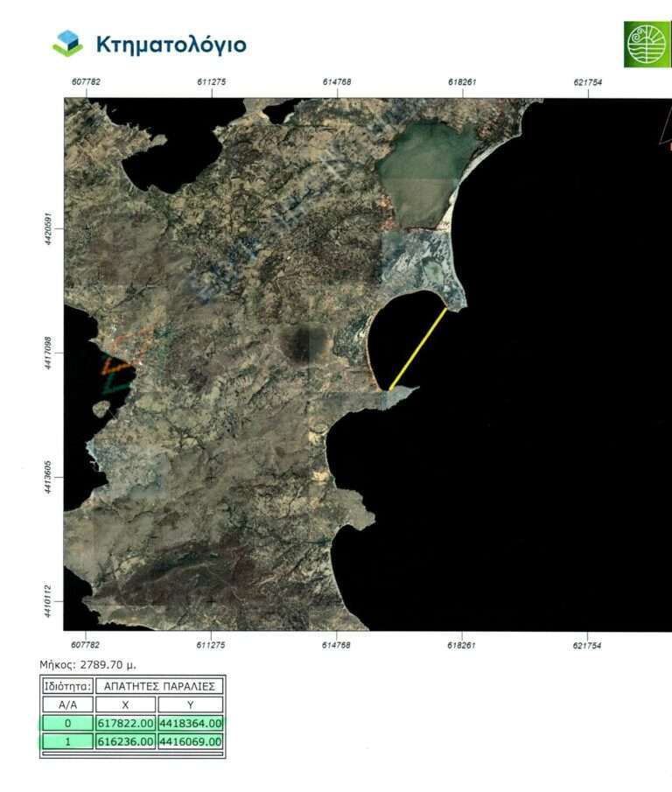This screenshot has width=672, height=792.
Task: Click the X value 616236.00 cell
Action: (126, 741)
